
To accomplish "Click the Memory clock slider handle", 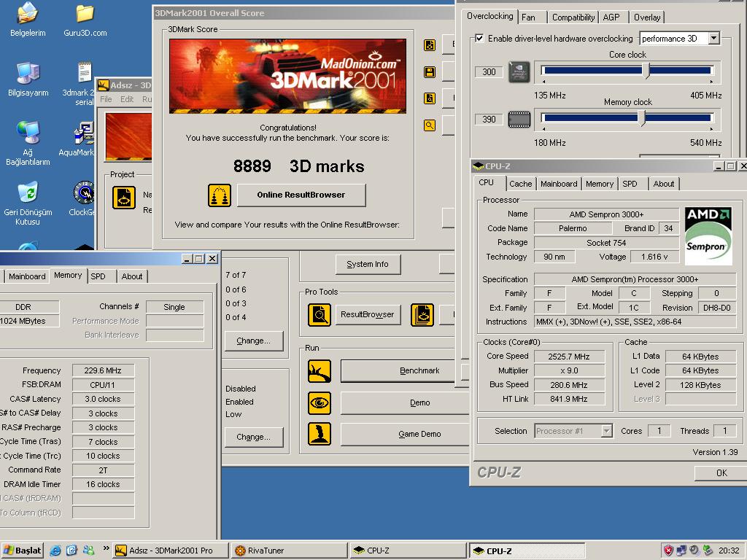I will coord(642,118).
